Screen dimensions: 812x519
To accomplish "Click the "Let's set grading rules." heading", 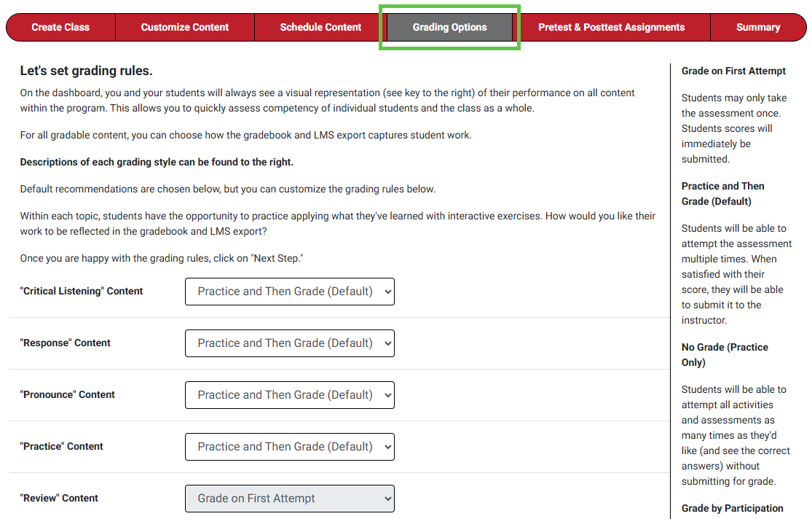I will click(x=87, y=71).
